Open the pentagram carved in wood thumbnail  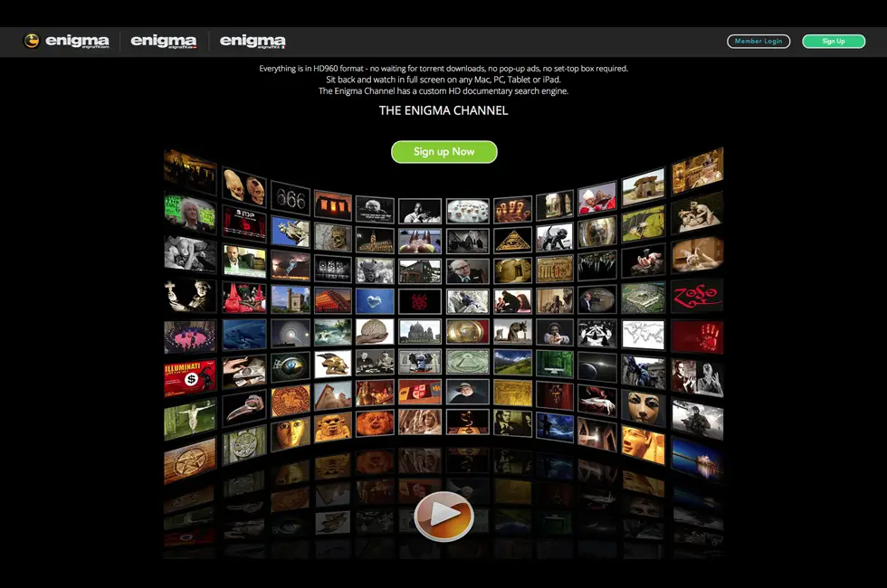click(x=189, y=462)
